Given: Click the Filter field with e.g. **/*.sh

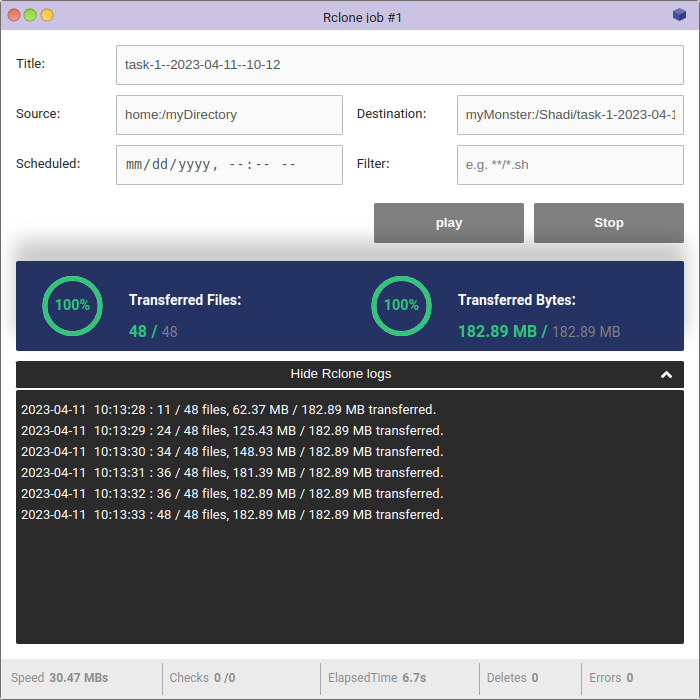Looking at the screenshot, I should coord(570,165).
